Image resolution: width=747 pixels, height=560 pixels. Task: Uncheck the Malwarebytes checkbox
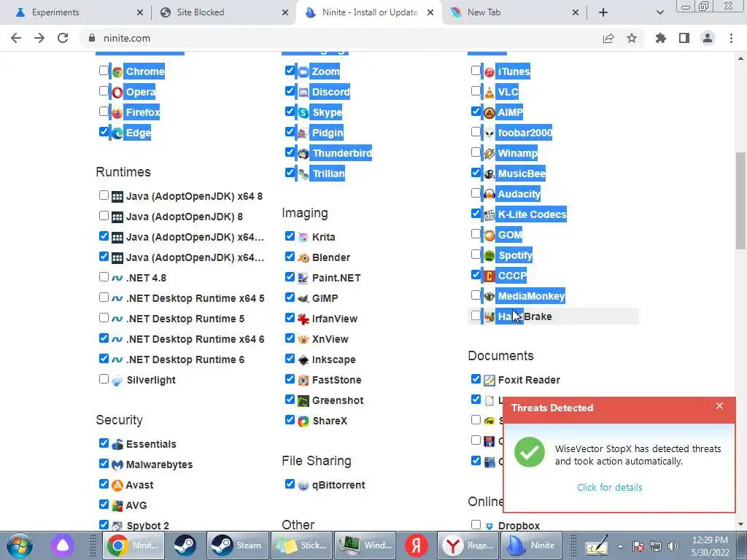[x=104, y=463]
